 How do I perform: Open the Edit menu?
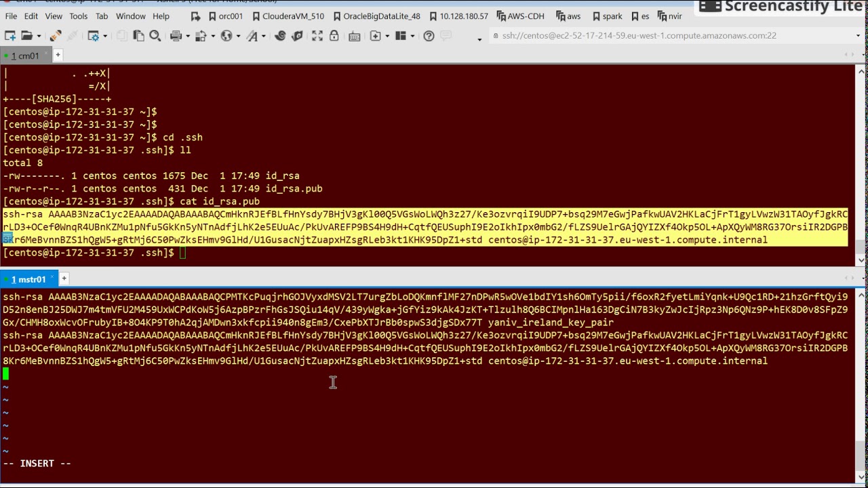(31, 16)
